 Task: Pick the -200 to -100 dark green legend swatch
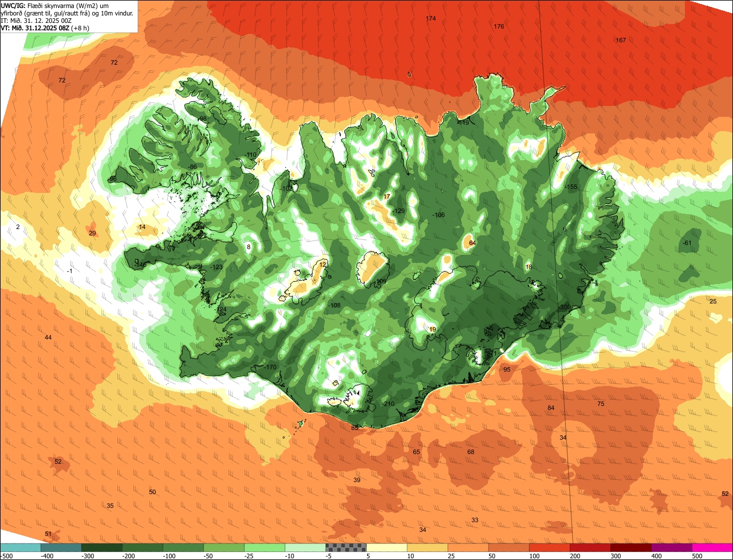click(142, 547)
